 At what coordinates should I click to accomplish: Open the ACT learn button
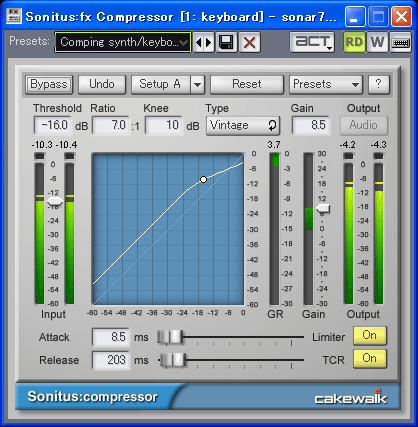[x=312, y=42]
